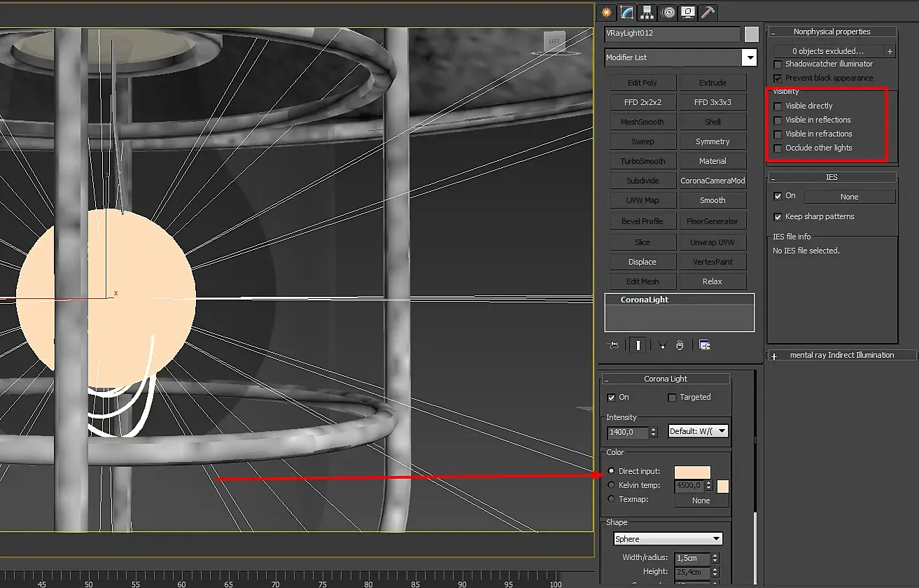Click the Pin Stack icon
The width and height of the screenshot is (919, 588).
click(x=615, y=345)
